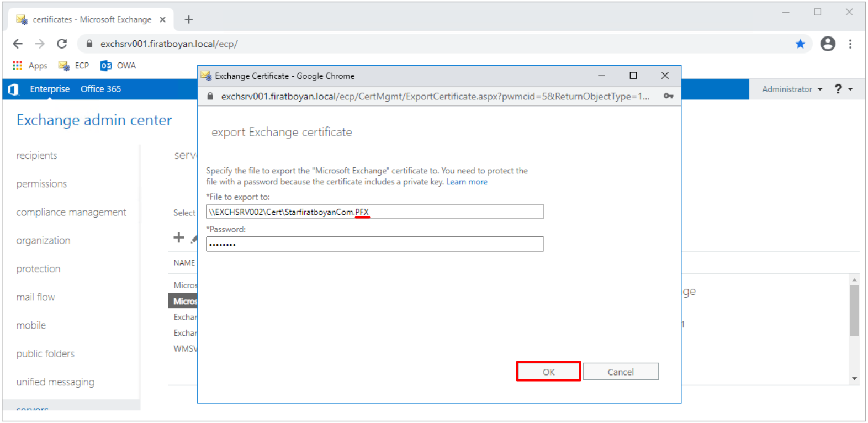Click the scrollbar up arrow in details pane
The image size is (868, 423).
854,280
